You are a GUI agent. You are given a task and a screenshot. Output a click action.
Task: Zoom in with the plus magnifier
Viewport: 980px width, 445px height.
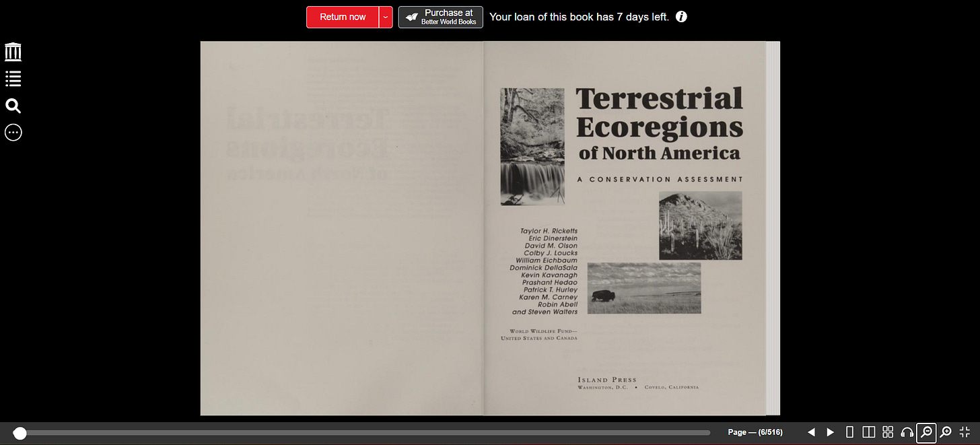point(946,432)
